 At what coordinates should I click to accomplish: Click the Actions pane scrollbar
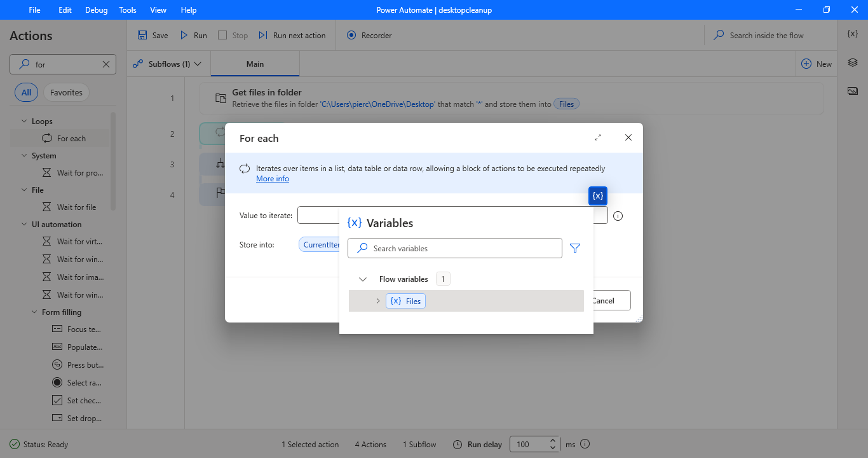tap(113, 162)
